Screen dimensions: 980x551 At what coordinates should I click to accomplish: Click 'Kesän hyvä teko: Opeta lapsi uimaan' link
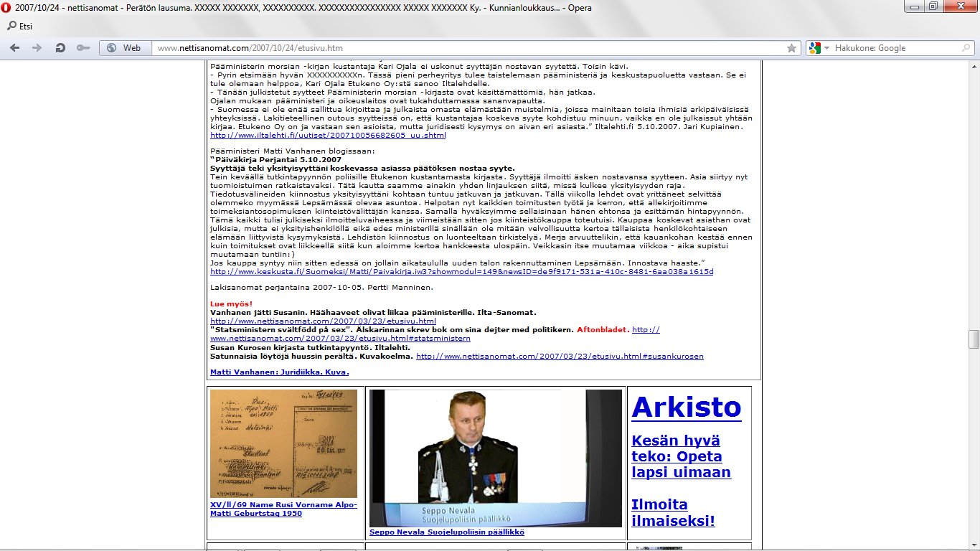(x=681, y=456)
